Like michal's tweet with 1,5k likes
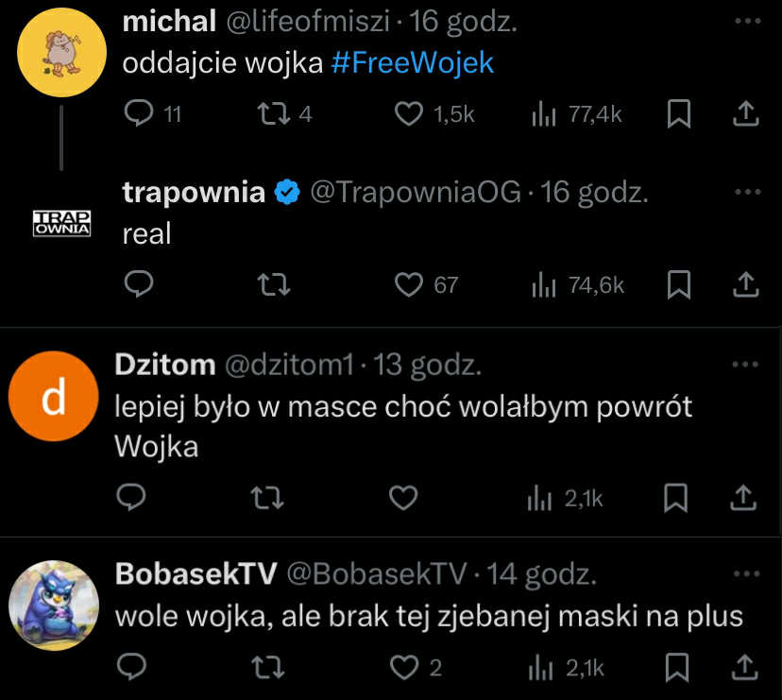 [408, 114]
